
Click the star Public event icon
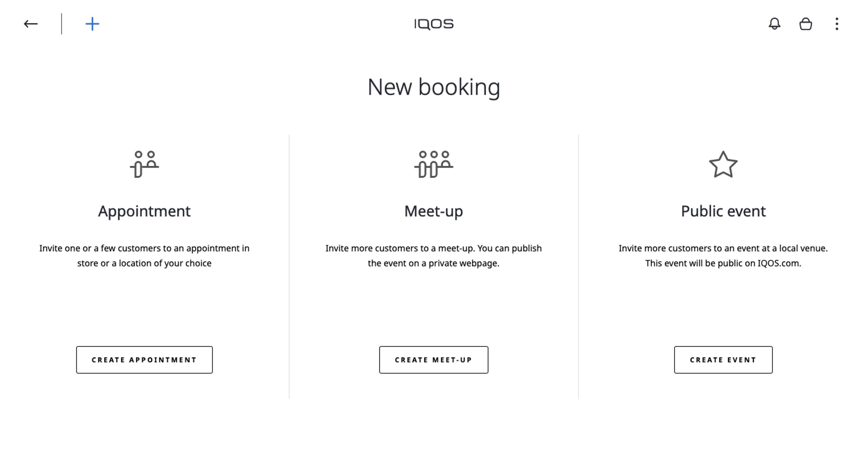[723, 164]
